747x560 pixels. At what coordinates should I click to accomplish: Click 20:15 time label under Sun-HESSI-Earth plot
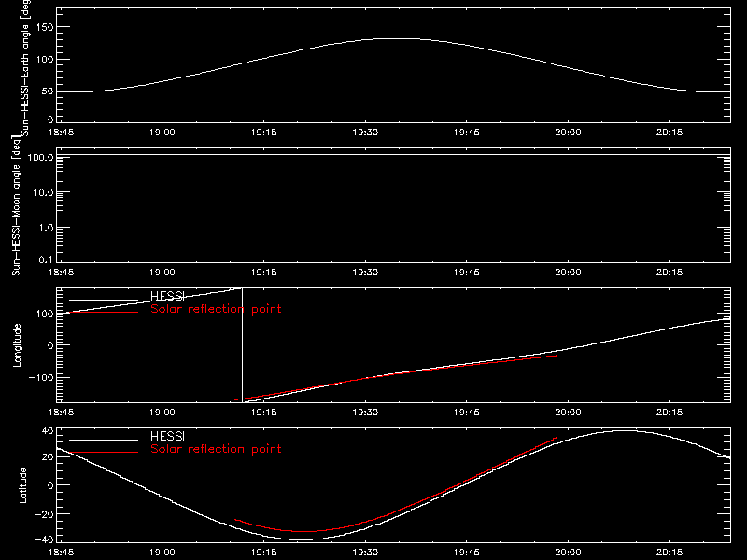pyautogui.click(x=669, y=133)
